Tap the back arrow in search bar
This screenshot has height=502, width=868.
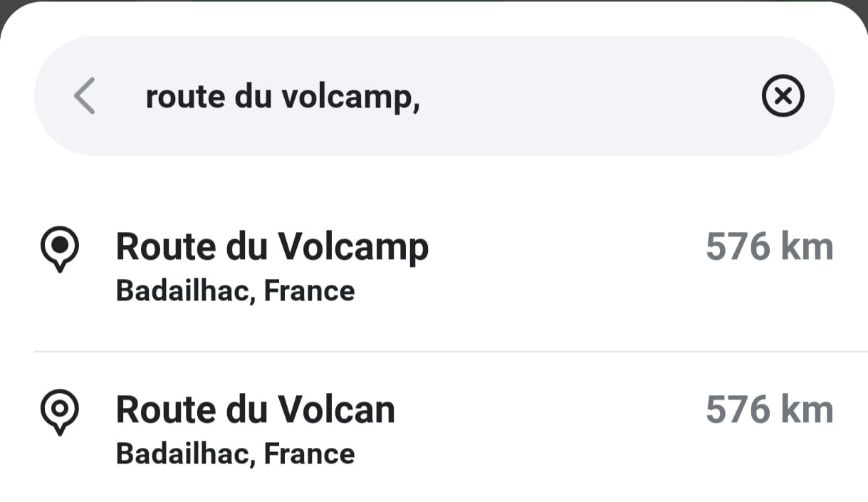point(84,96)
